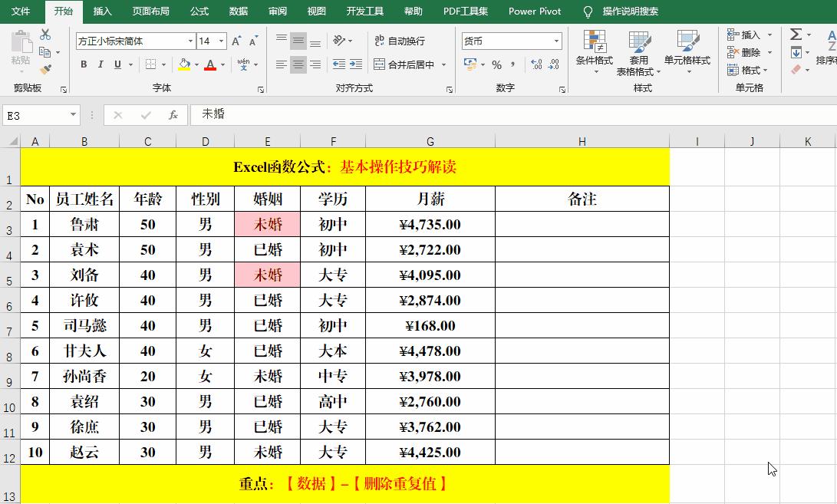
Task: Open 条件格式 (Conditional Formatting)
Action: point(593,52)
